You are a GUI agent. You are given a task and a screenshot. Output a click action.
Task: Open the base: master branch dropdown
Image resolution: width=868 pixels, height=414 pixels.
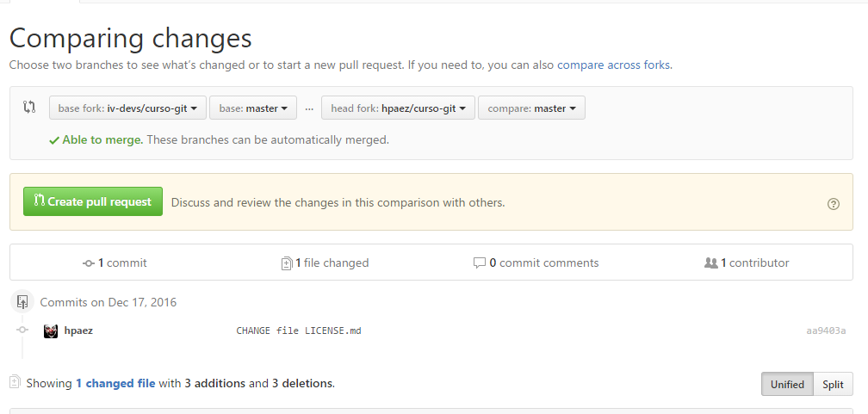pyautogui.click(x=253, y=108)
